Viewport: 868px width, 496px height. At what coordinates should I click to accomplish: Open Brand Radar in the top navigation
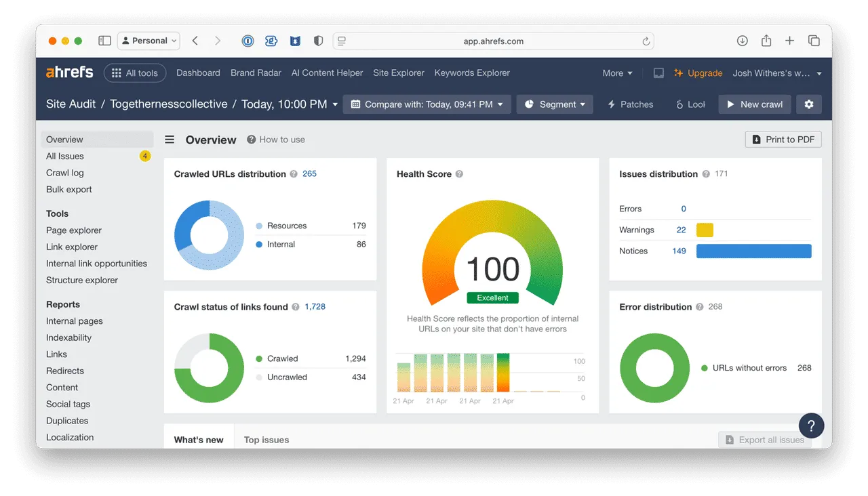pyautogui.click(x=256, y=73)
